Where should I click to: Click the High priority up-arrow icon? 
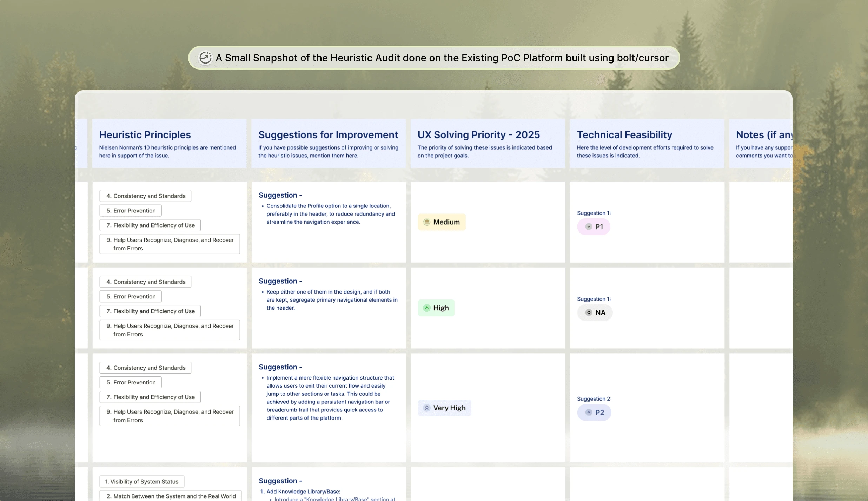click(426, 308)
